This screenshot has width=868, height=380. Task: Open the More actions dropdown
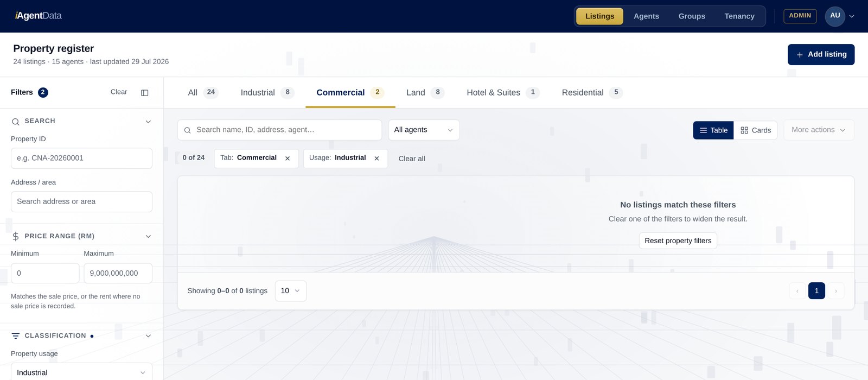coord(819,130)
